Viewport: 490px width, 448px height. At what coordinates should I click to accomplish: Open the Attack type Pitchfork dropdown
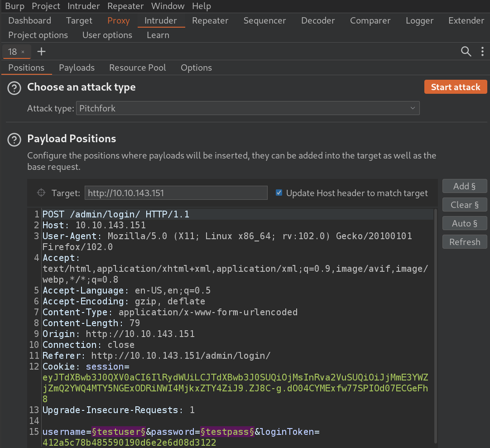click(248, 108)
